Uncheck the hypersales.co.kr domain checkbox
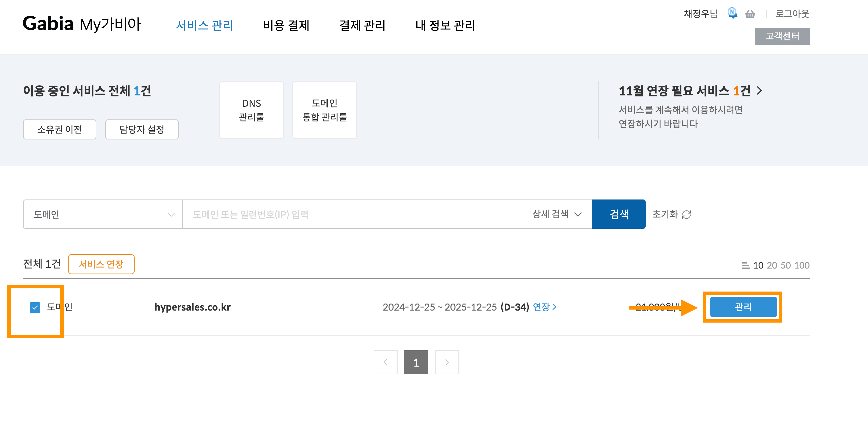868x431 pixels. (35, 307)
